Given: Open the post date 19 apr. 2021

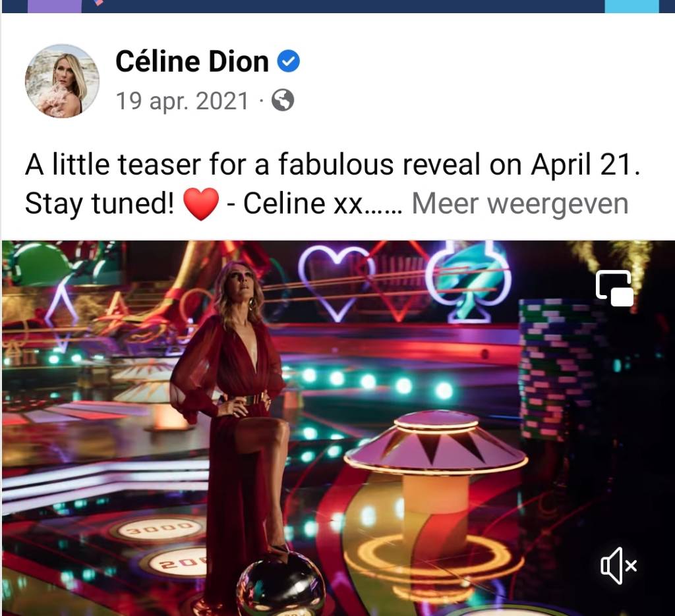Looking at the screenshot, I should coord(183,101).
